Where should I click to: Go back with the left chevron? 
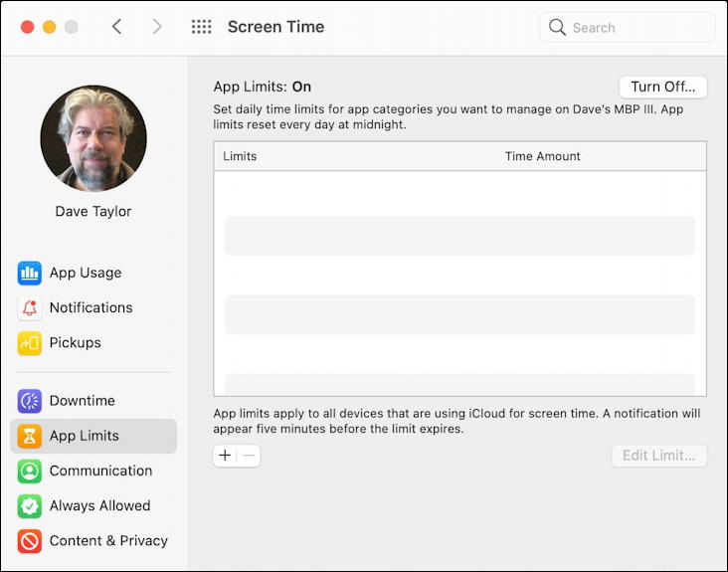point(117,27)
